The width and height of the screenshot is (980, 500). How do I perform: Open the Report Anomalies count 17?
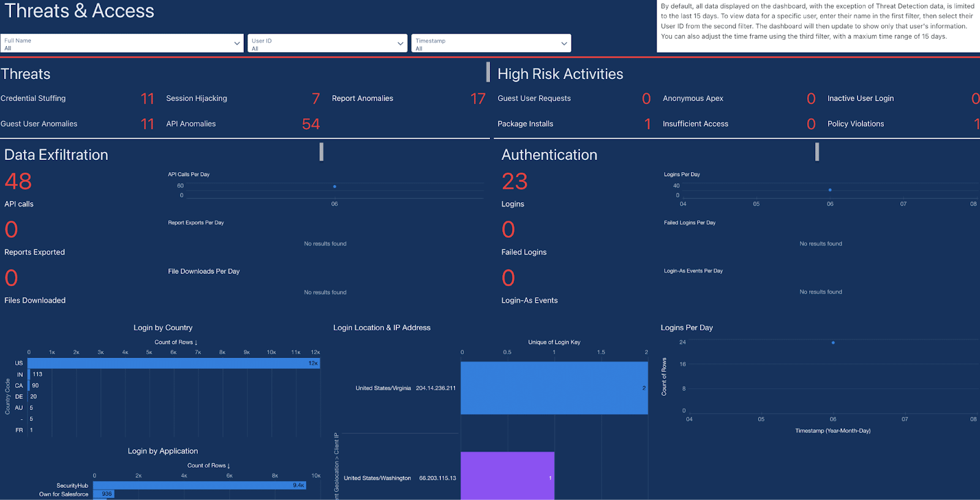(x=478, y=99)
